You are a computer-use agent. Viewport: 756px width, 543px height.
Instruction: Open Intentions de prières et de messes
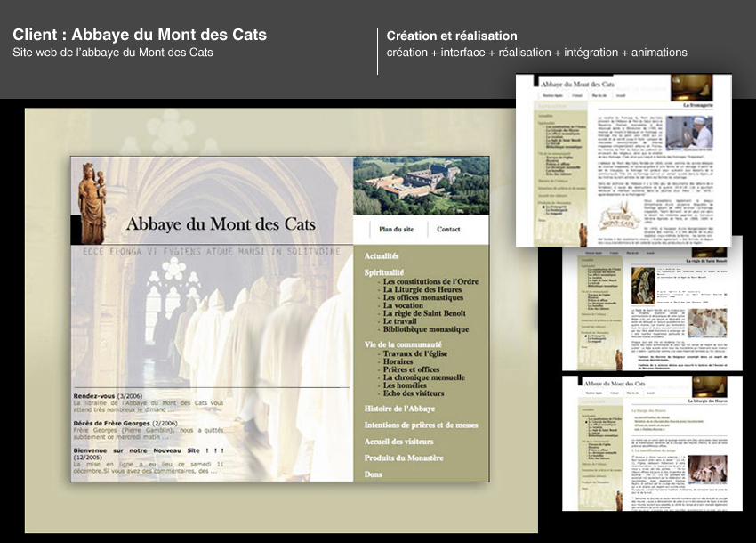(x=421, y=425)
